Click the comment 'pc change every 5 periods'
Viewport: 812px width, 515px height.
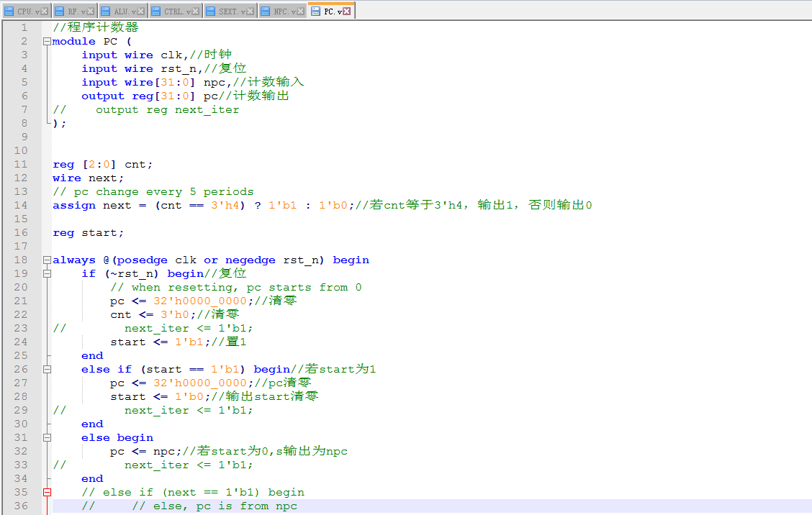(x=163, y=192)
